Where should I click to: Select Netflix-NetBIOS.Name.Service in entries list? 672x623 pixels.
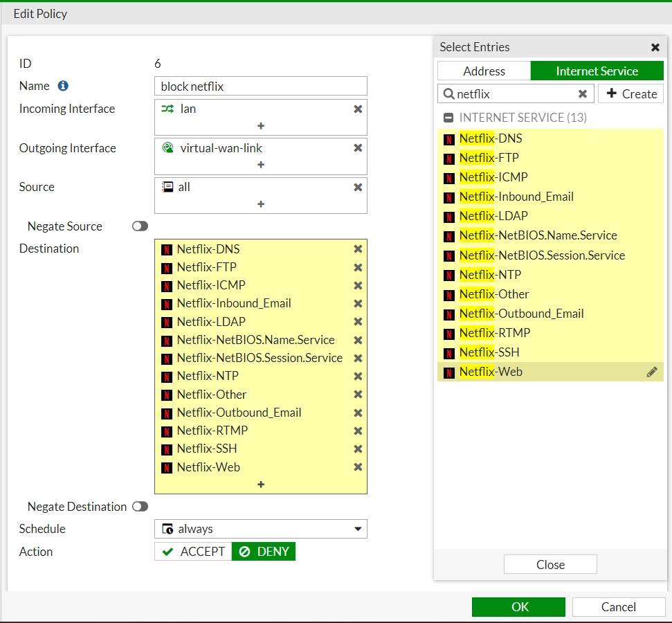550,235
